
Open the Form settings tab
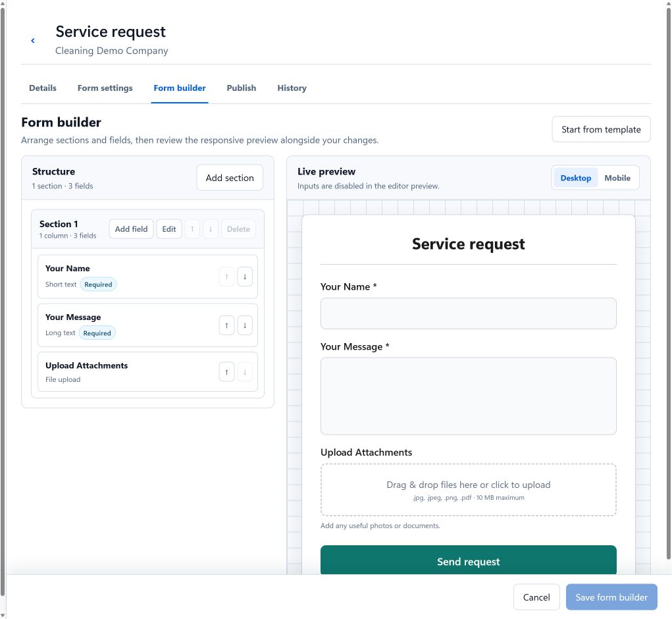(105, 88)
